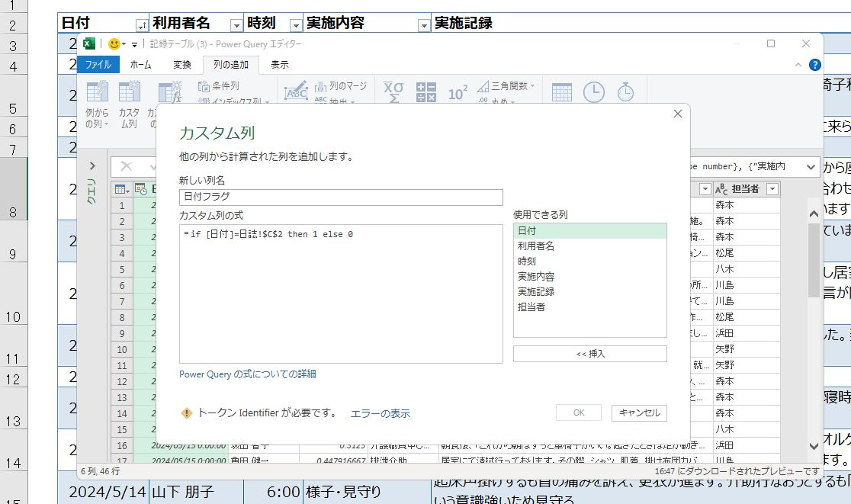Select 利用者名 in the available columns list
Viewport: 851px width, 504px height.
[536, 246]
